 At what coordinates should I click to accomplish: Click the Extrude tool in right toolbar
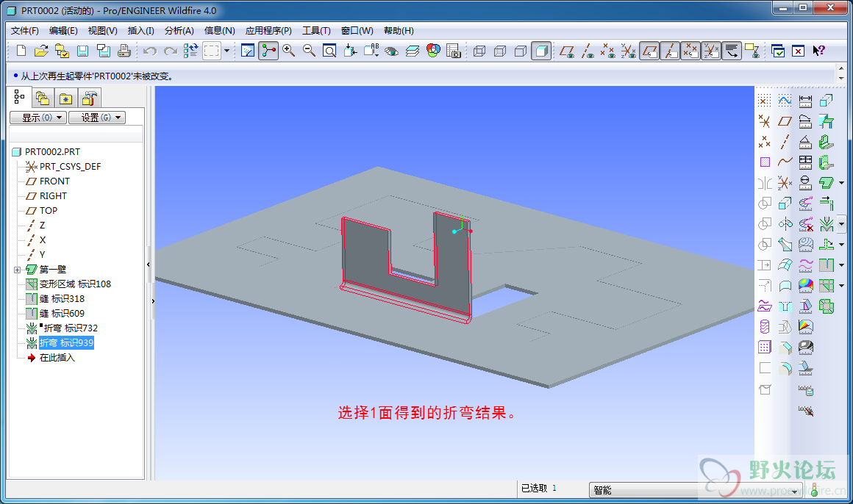coord(785,204)
